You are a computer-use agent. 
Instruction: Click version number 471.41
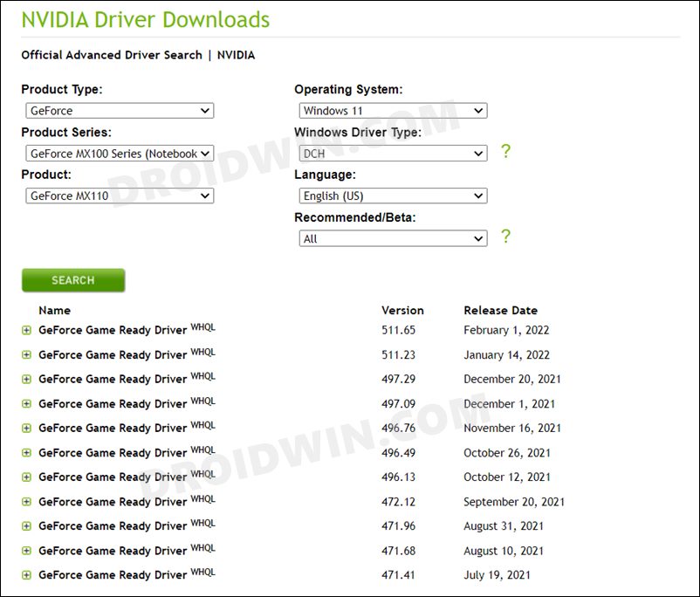[x=398, y=575]
